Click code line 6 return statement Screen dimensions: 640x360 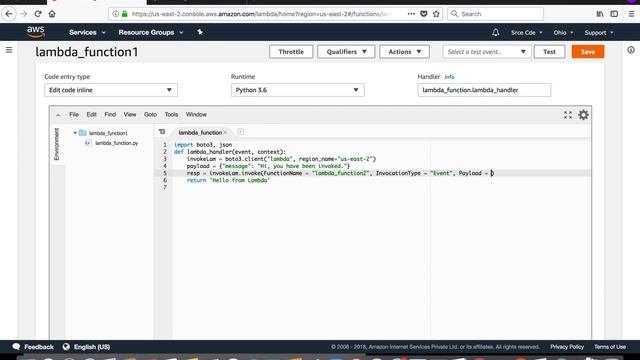coord(228,180)
